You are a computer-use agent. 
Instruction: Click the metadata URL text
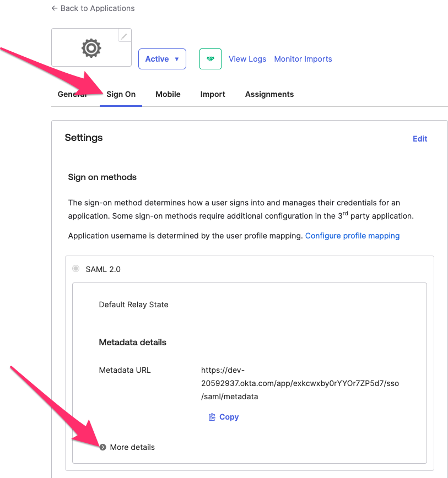pyautogui.click(x=300, y=383)
